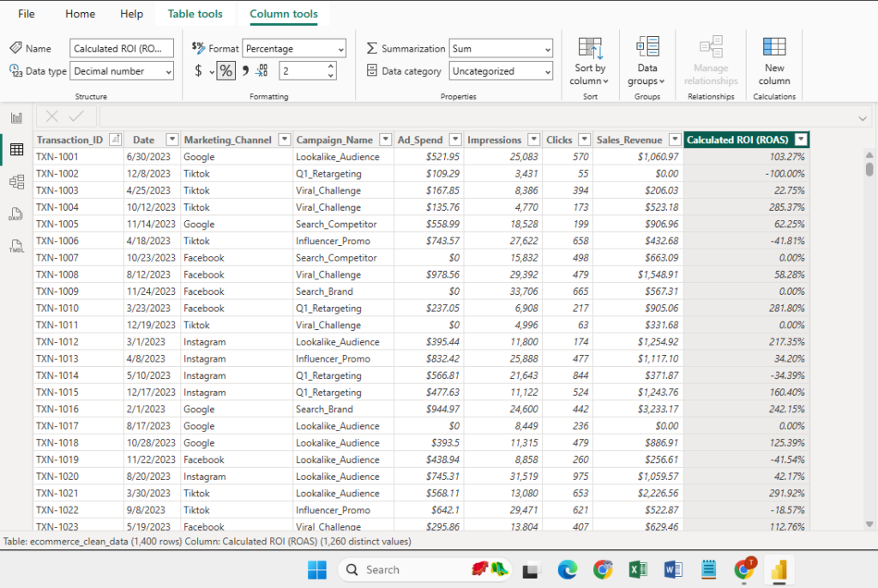
Task: Open Microsoft Edge from taskbar
Action: pyautogui.click(x=568, y=570)
